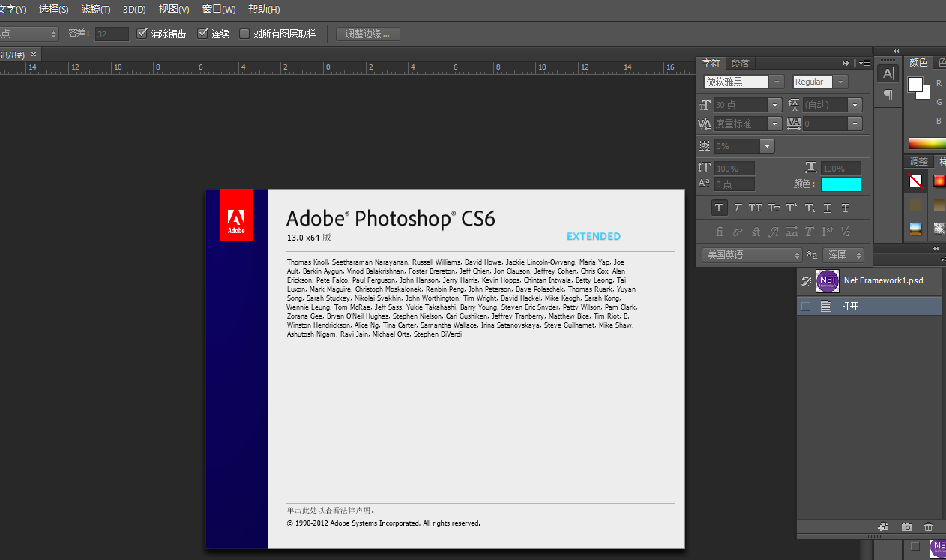Enable swash OpenType feature icon

774,232
